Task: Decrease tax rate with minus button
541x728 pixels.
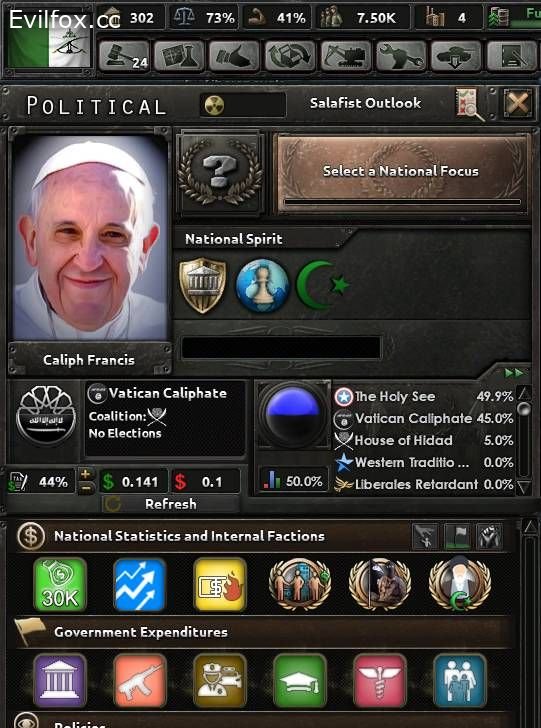Action: coord(86,488)
